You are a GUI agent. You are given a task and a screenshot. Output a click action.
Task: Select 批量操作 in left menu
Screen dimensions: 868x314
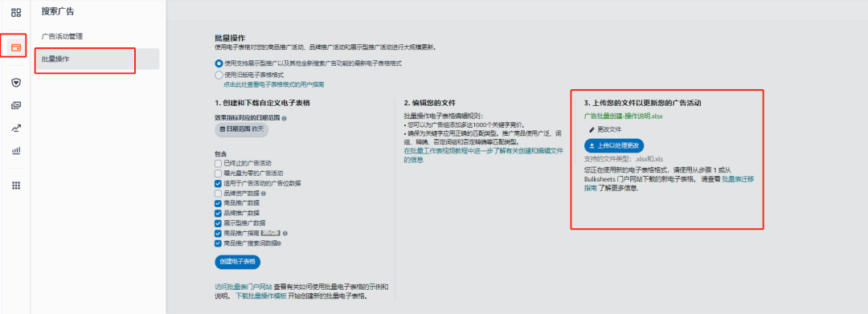pos(97,59)
